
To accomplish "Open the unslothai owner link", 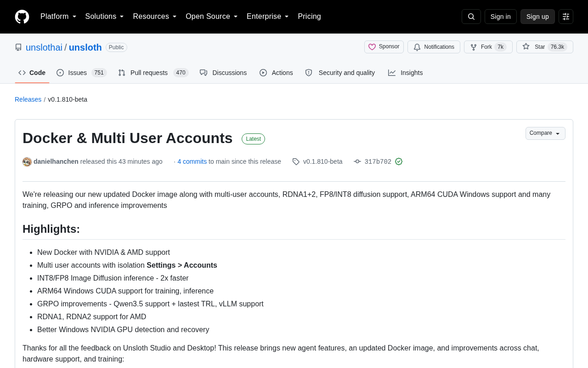I will (x=44, y=47).
